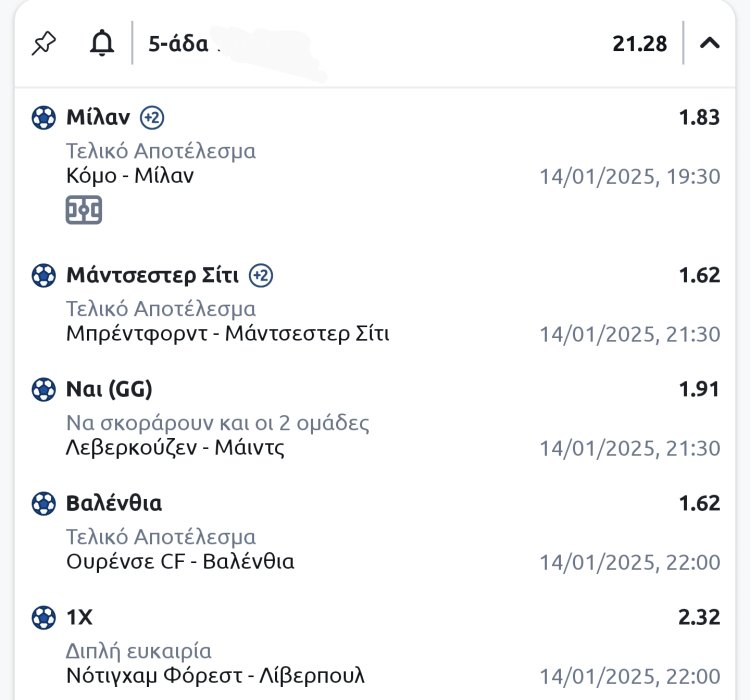The height and width of the screenshot is (700, 750).
Task: Open the Ουρένσε CF - Βαλένθια match
Action: click(180, 561)
